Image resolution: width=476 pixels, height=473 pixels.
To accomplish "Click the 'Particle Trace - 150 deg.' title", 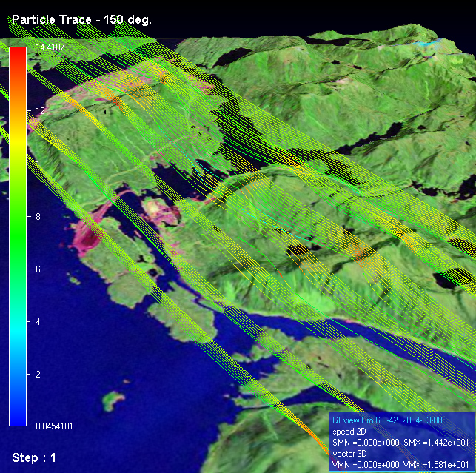I will click(x=81, y=20).
